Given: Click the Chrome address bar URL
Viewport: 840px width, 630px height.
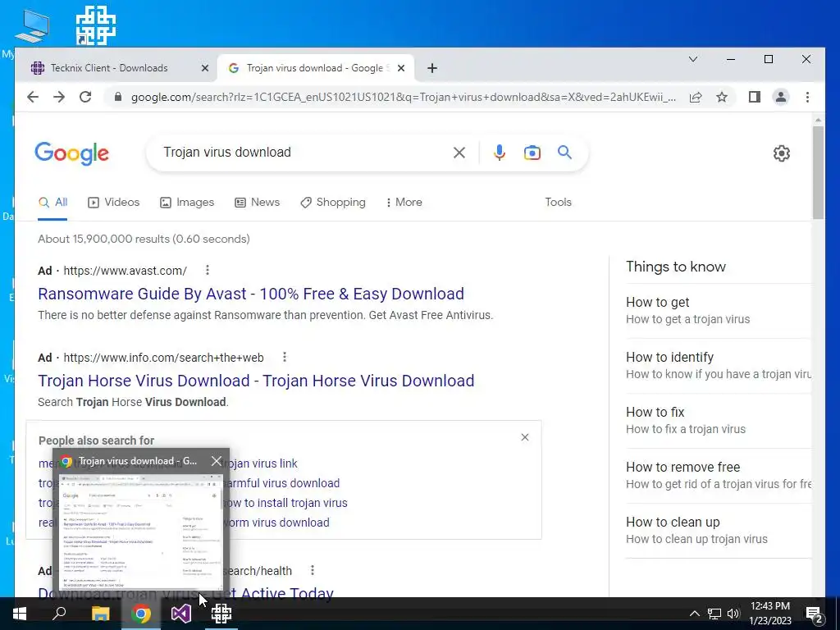Looking at the screenshot, I should point(404,97).
